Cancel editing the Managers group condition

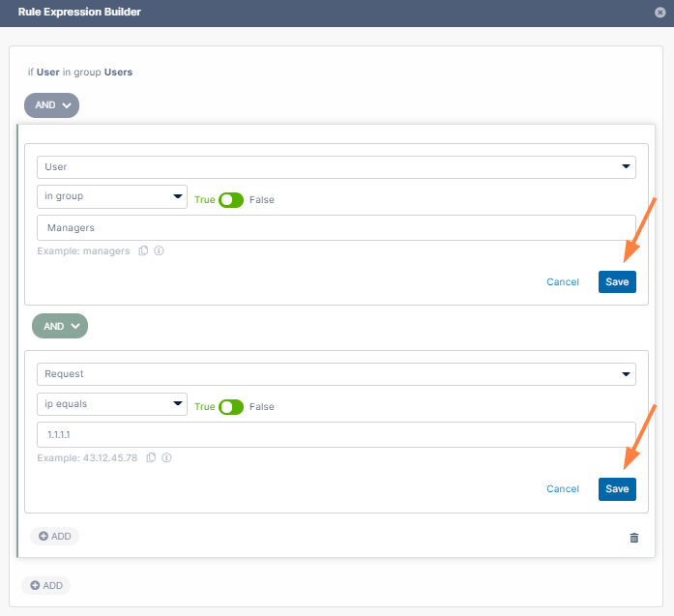click(x=563, y=282)
